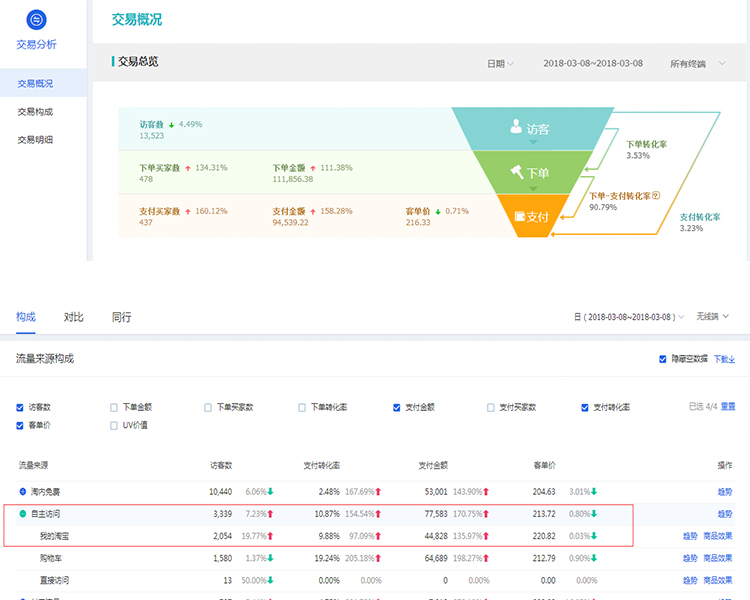Click the 支付转化率 value 3.23%

coord(692,228)
